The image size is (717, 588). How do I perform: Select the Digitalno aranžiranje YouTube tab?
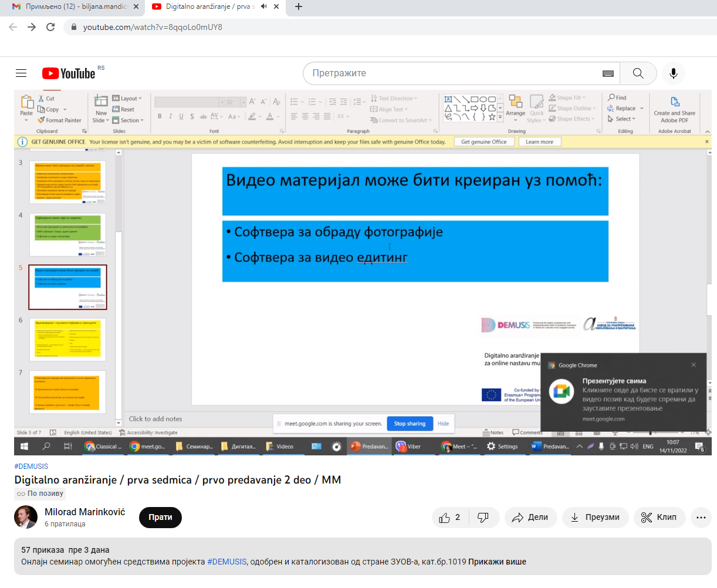tap(215, 6)
